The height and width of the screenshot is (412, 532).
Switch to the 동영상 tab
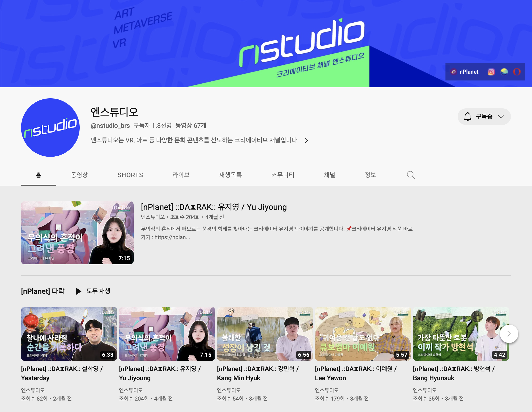(x=79, y=175)
